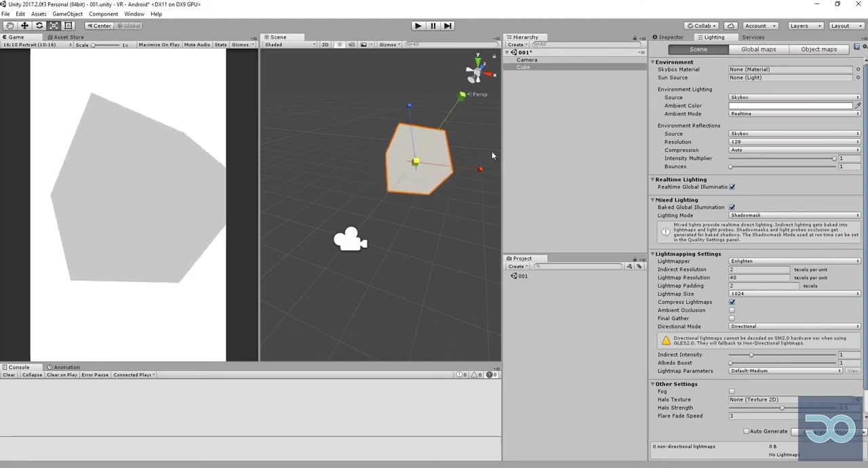Open Lighting settings gear menu
868x468 pixels.
863,47
